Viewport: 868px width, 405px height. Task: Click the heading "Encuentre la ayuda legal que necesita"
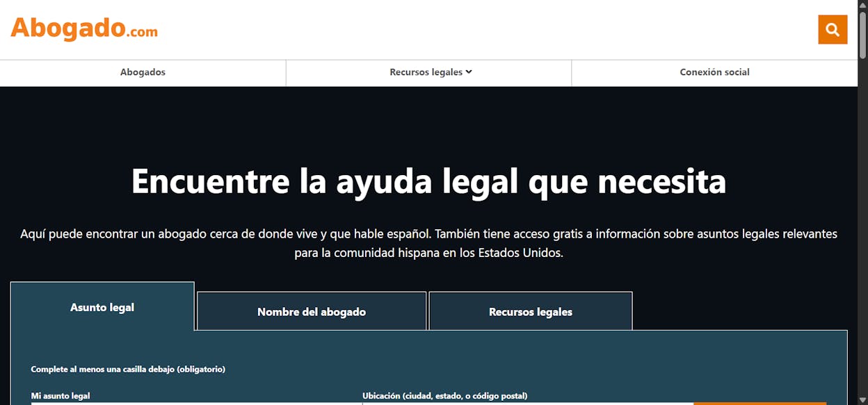point(428,181)
